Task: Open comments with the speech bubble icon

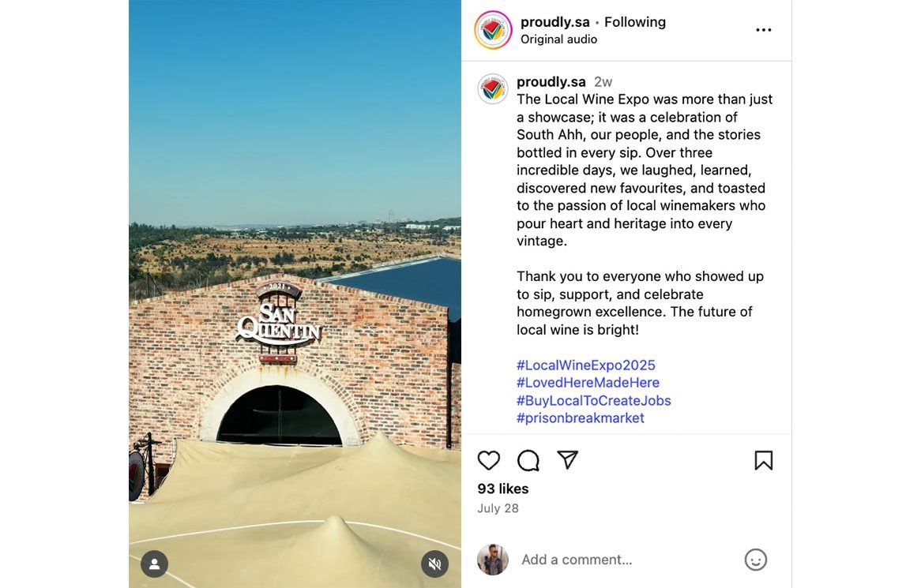Action: (528, 460)
